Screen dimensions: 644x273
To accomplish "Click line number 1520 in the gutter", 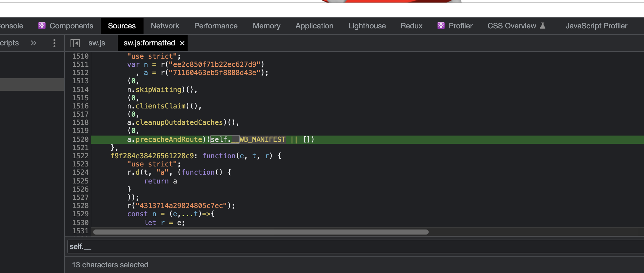I will coord(80,139).
